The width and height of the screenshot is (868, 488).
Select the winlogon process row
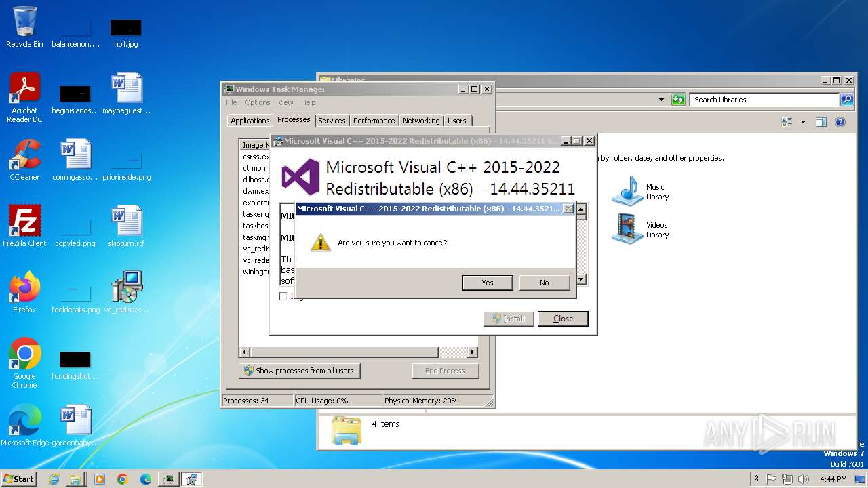click(256, 272)
